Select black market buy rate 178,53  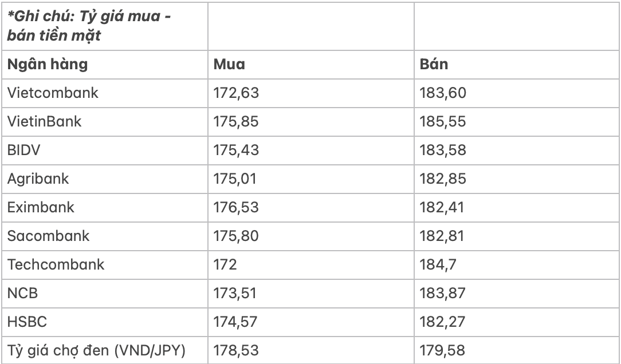point(236,350)
